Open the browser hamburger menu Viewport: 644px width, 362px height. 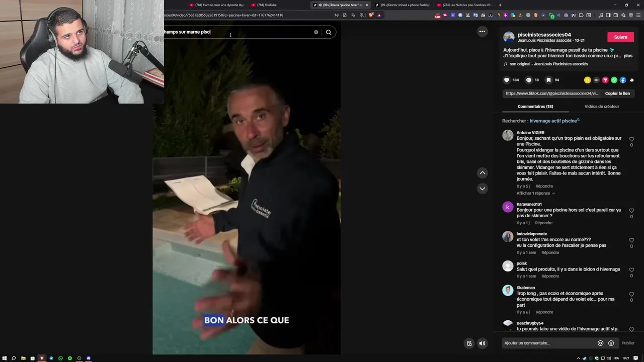pos(638,15)
